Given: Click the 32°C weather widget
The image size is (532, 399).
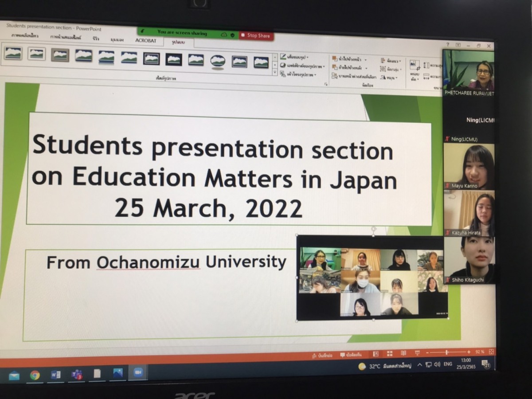Looking at the screenshot, I should [x=385, y=366].
